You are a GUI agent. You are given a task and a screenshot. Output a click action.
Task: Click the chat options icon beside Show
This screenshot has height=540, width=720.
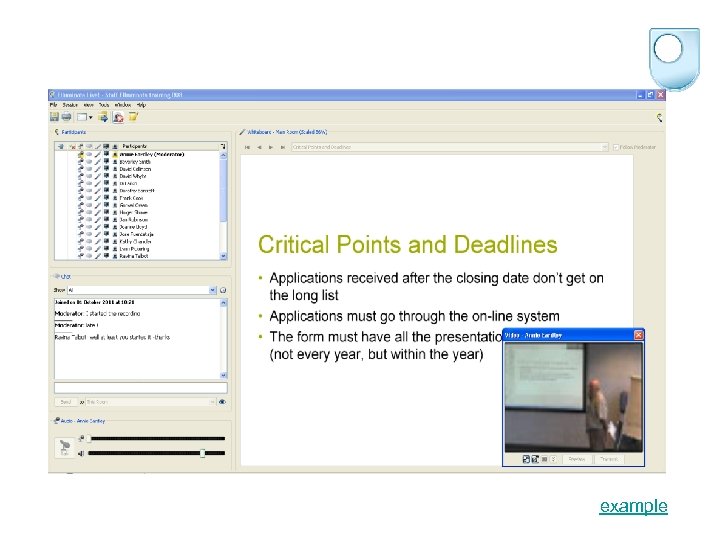223,290
